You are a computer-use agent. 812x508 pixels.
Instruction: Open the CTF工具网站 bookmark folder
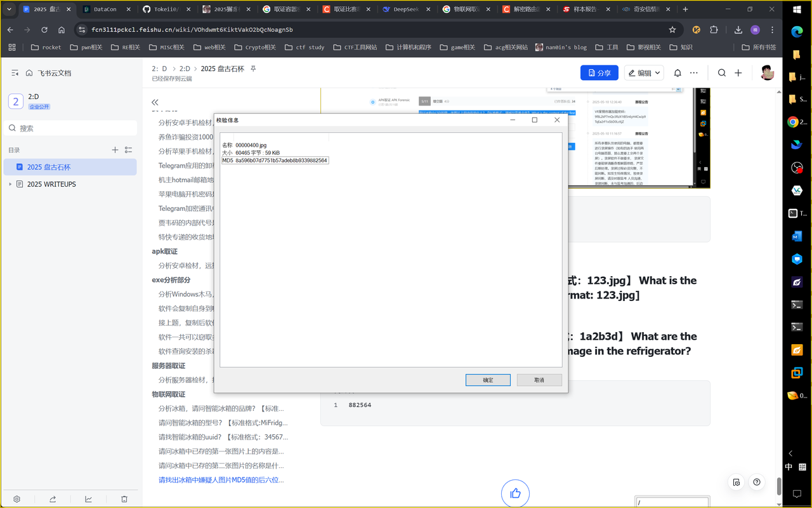click(354, 47)
